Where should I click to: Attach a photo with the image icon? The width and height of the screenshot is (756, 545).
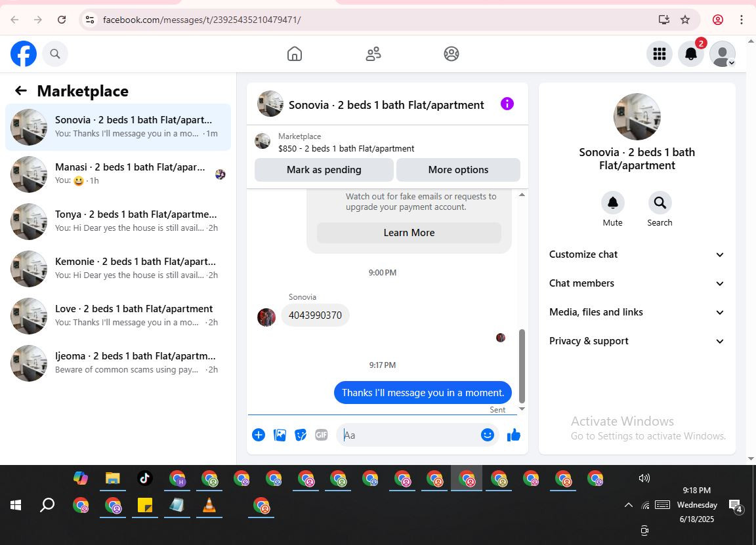280,435
